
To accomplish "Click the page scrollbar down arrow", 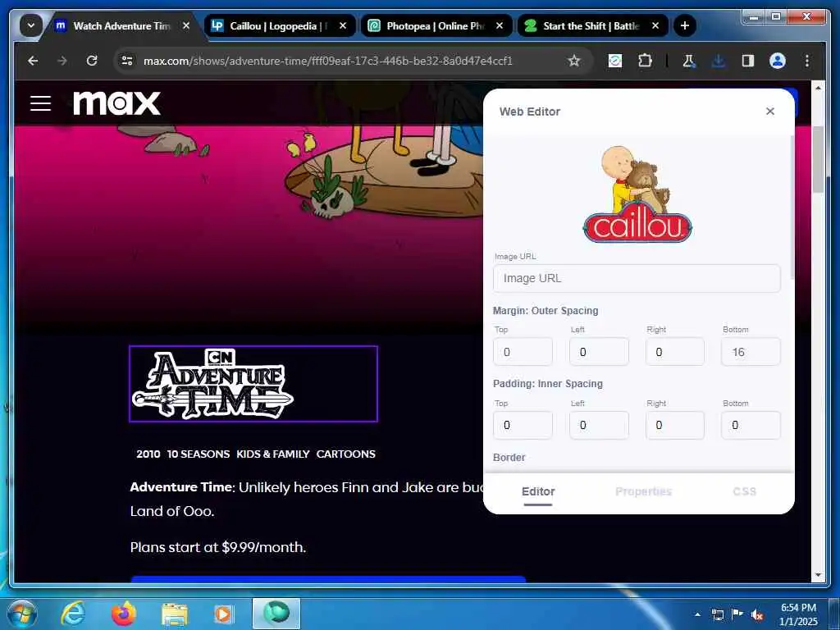I will click(818, 575).
